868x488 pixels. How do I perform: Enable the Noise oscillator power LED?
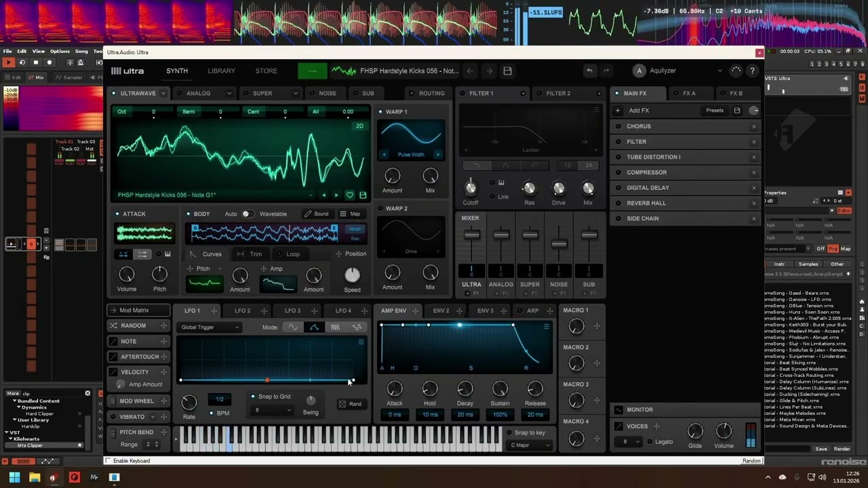click(x=312, y=94)
